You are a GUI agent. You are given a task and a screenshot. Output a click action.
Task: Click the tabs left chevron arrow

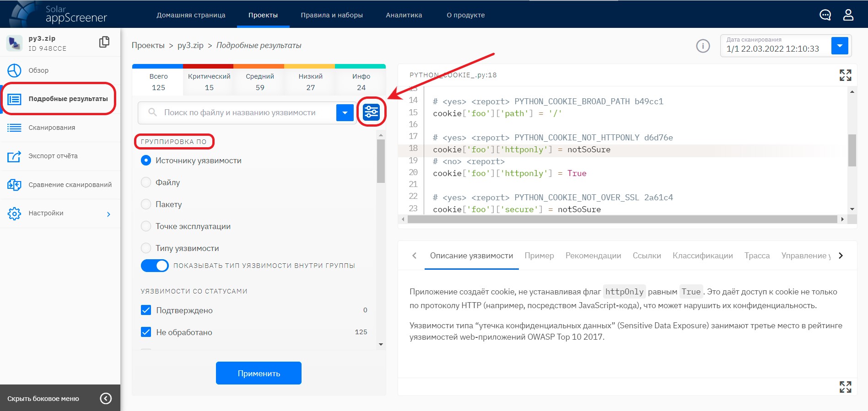click(x=414, y=256)
